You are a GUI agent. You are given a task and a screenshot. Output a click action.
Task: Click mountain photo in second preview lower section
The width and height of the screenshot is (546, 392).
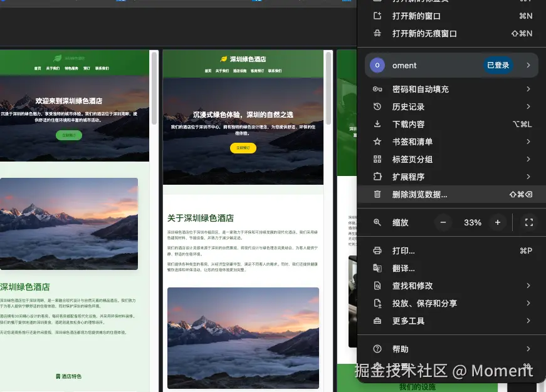pos(243,338)
